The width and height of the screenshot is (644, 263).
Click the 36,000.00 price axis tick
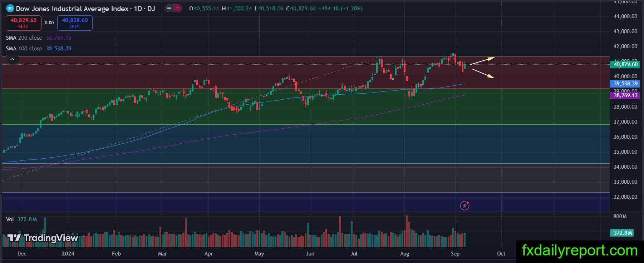(x=625, y=137)
